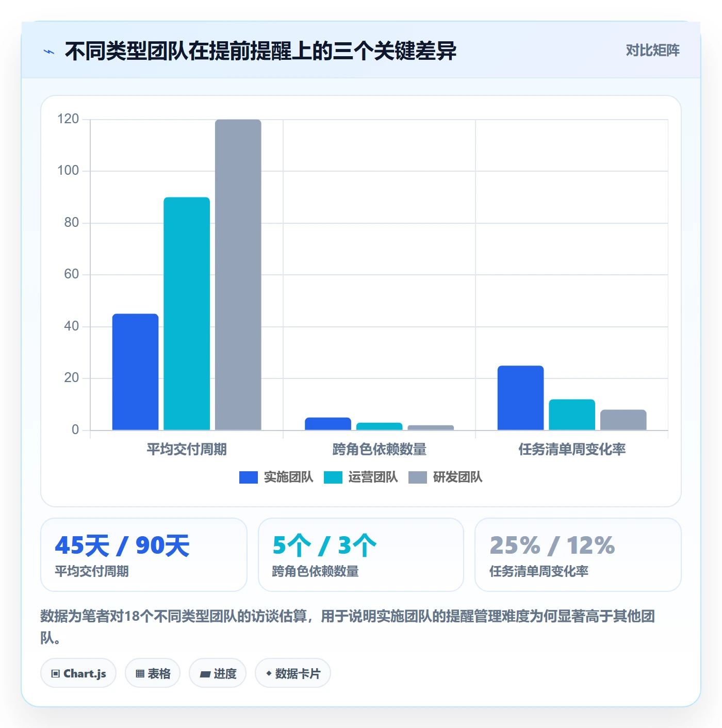Click the chart title 不同类型团队在提前提醒上的三个关键差异

(x=260, y=51)
